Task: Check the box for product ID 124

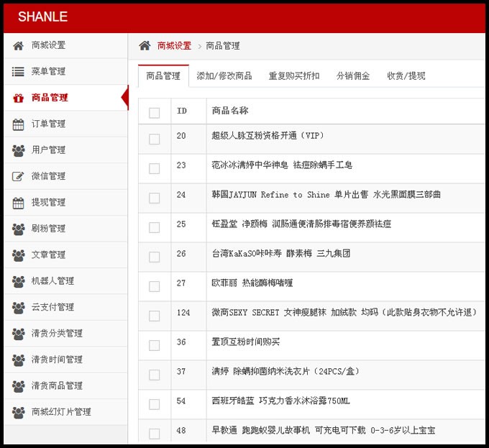Action: [155, 316]
